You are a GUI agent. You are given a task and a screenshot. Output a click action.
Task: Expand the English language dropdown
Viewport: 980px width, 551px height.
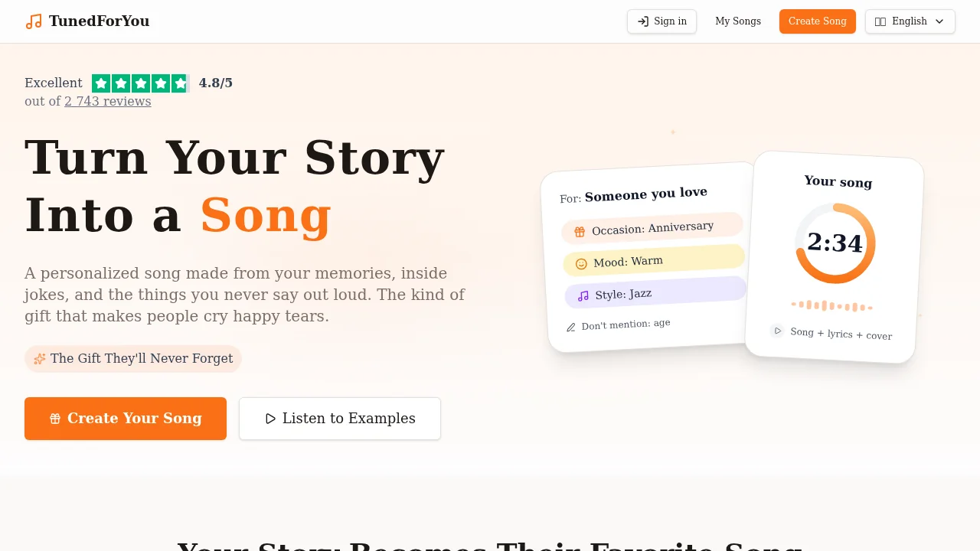tap(910, 21)
